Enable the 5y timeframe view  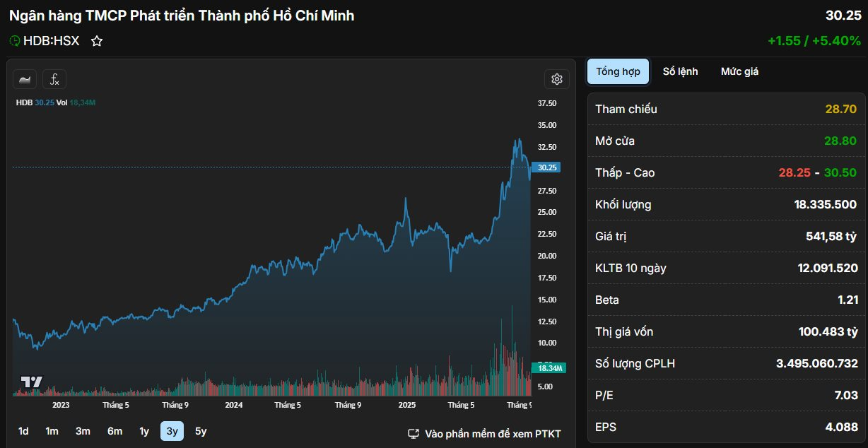[x=200, y=430]
